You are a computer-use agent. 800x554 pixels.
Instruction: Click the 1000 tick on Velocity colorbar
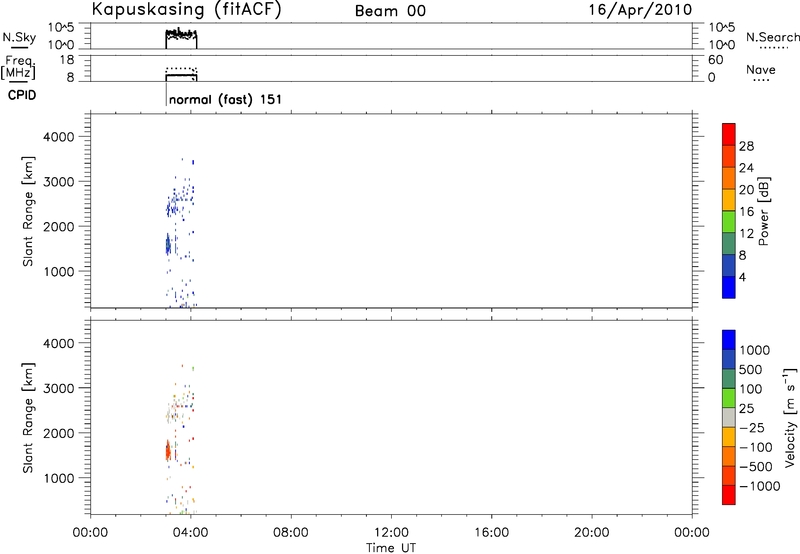[754, 350]
